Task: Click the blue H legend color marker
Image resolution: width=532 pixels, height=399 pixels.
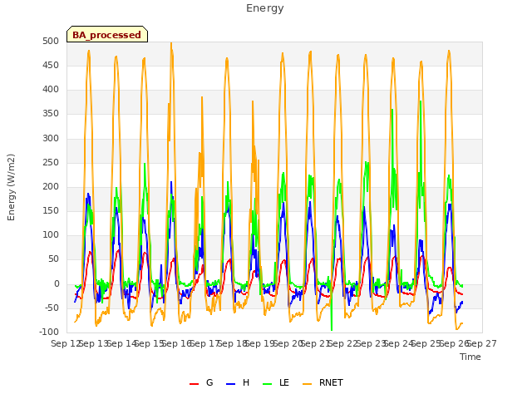Action: pyautogui.click(x=230, y=384)
